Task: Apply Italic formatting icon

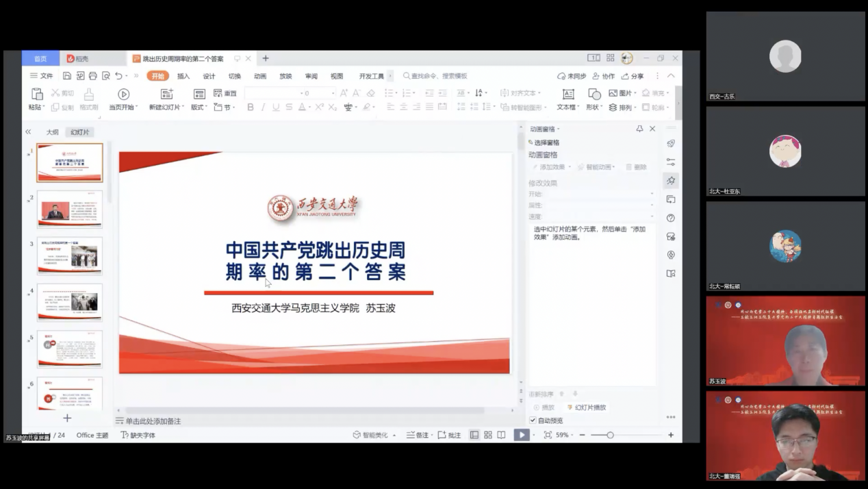Action: (x=264, y=108)
